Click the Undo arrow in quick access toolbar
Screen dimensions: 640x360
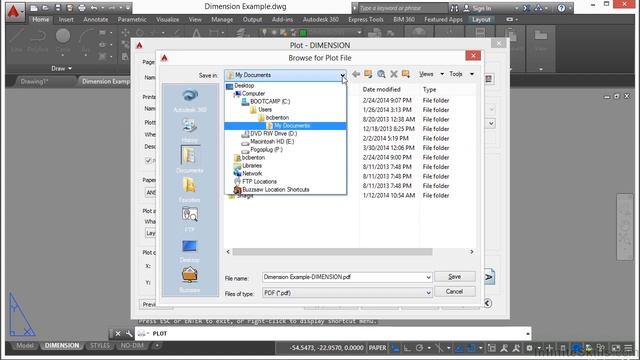(x=94, y=8)
